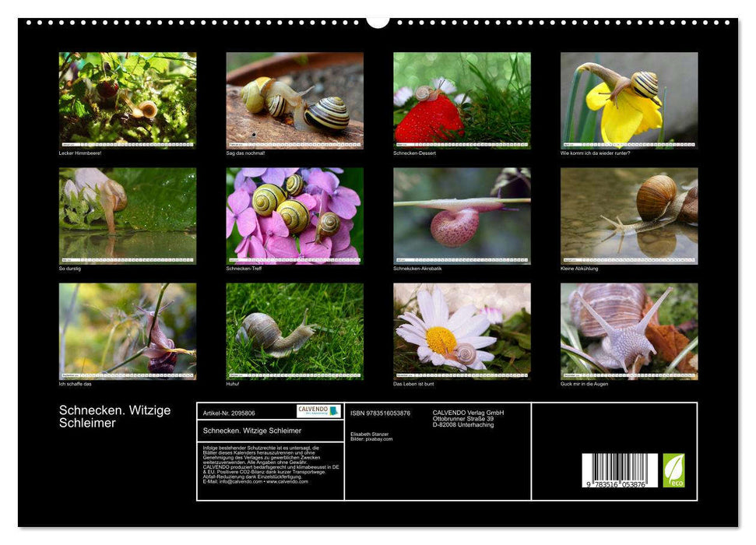
Task: Open the www.calvendo.com website link
Action: (x=285, y=483)
